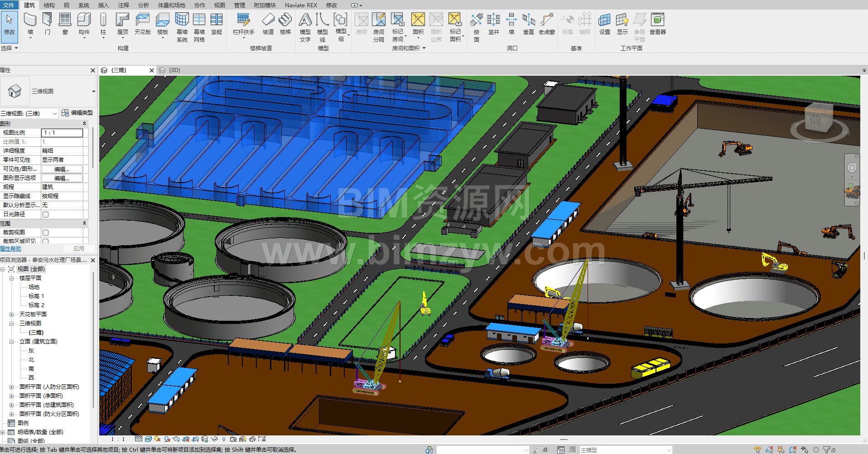The height and width of the screenshot is (454, 868).
Task: Close the {三维} view tab
Action: point(152,70)
